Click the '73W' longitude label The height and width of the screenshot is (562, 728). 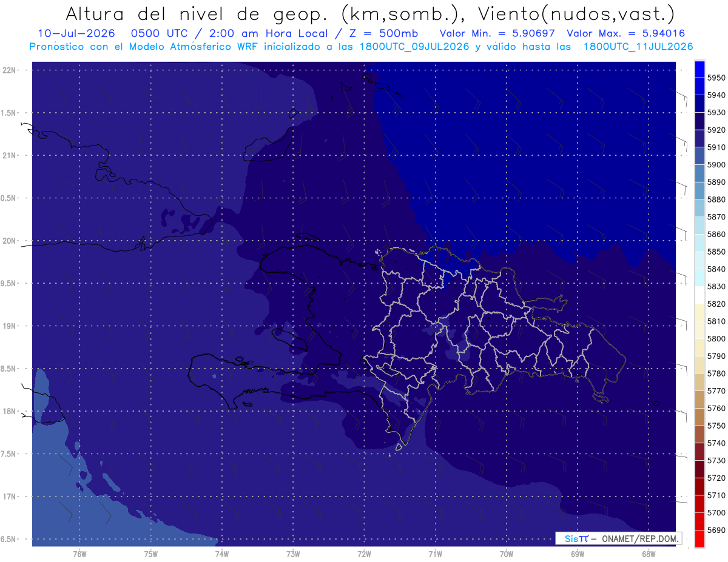click(293, 554)
